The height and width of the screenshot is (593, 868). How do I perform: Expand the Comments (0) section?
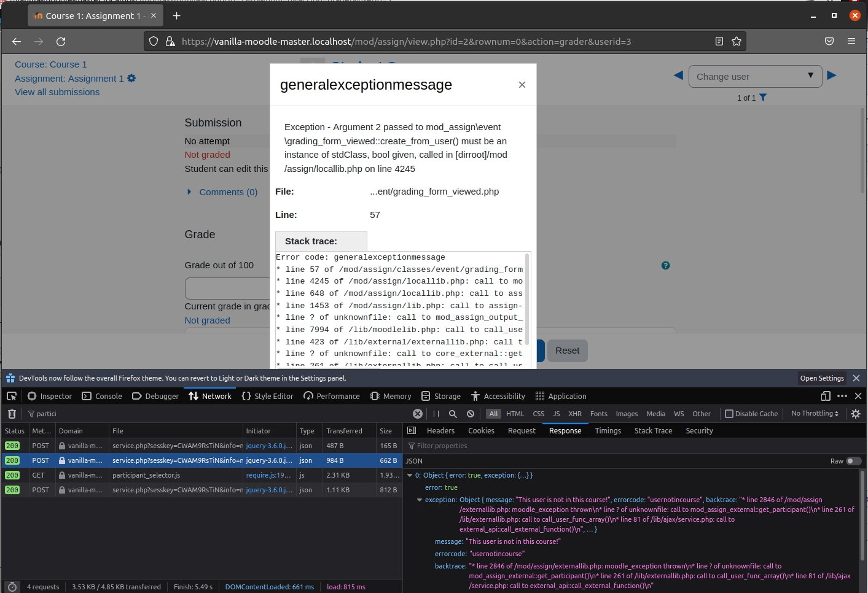[222, 192]
